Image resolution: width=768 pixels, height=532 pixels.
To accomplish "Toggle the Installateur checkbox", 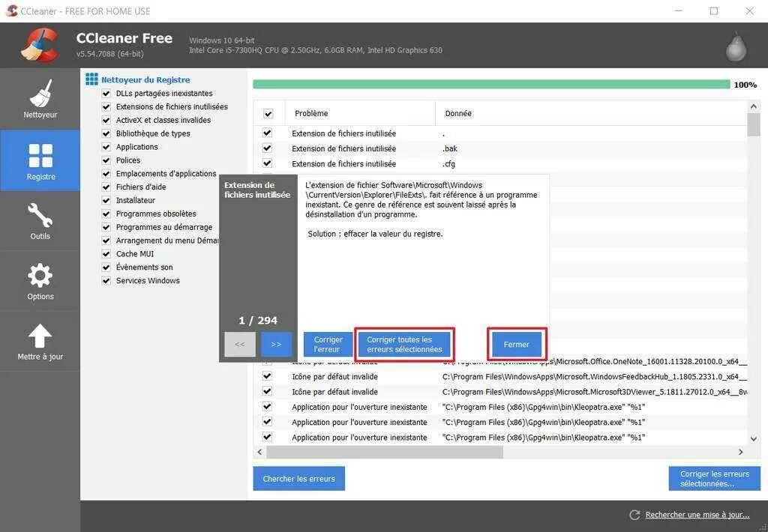I will pos(106,200).
